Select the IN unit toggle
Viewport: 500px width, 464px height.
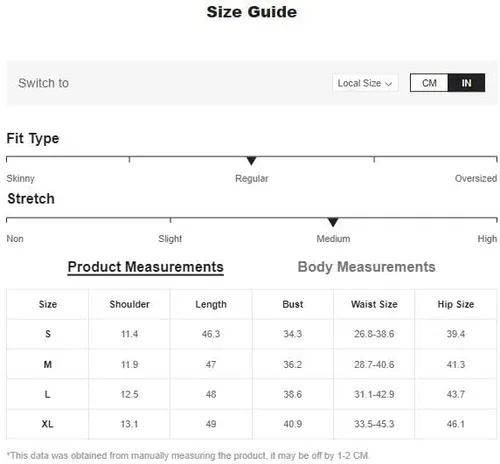click(466, 83)
